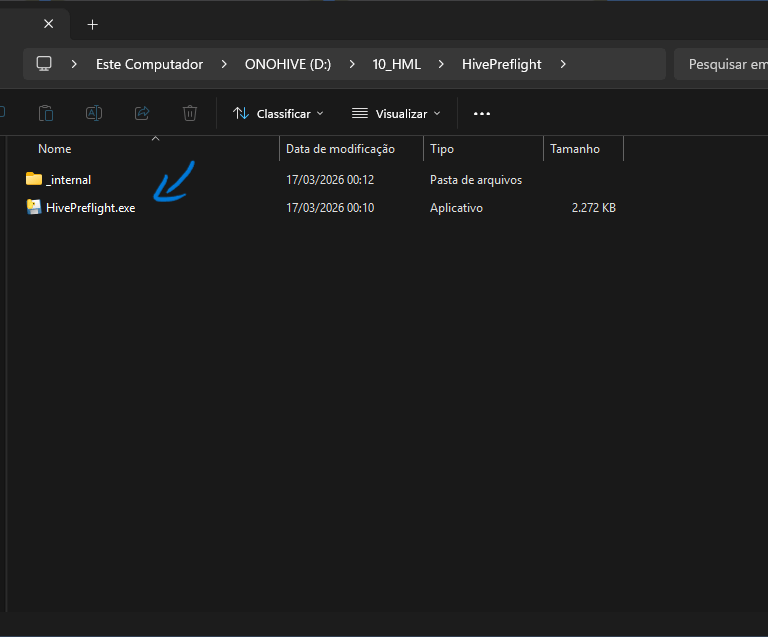Open the Classificar sort dropdown

(x=278, y=114)
